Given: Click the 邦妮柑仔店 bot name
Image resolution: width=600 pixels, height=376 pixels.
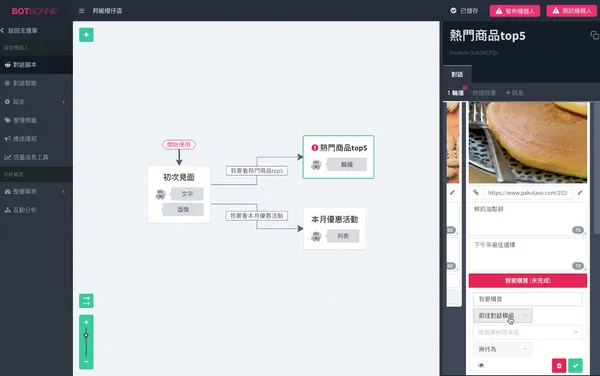Looking at the screenshot, I should (x=108, y=11).
